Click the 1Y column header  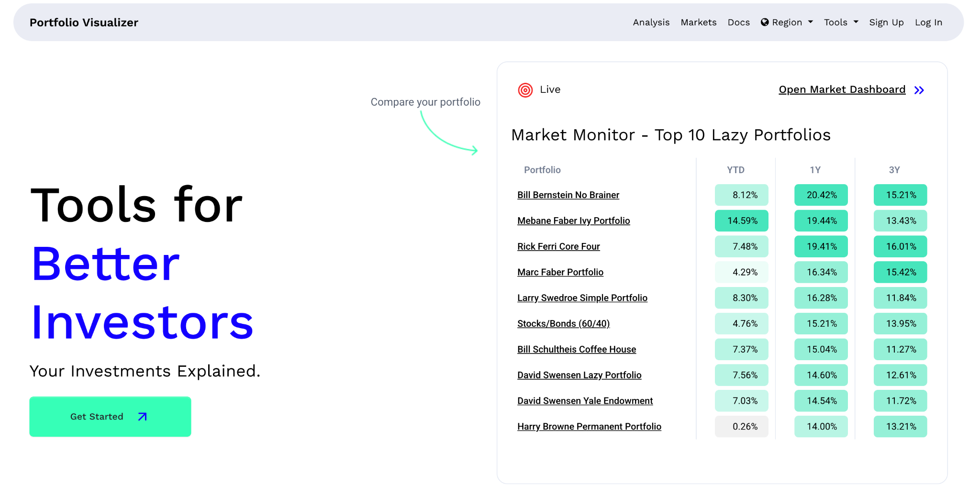coord(815,170)
